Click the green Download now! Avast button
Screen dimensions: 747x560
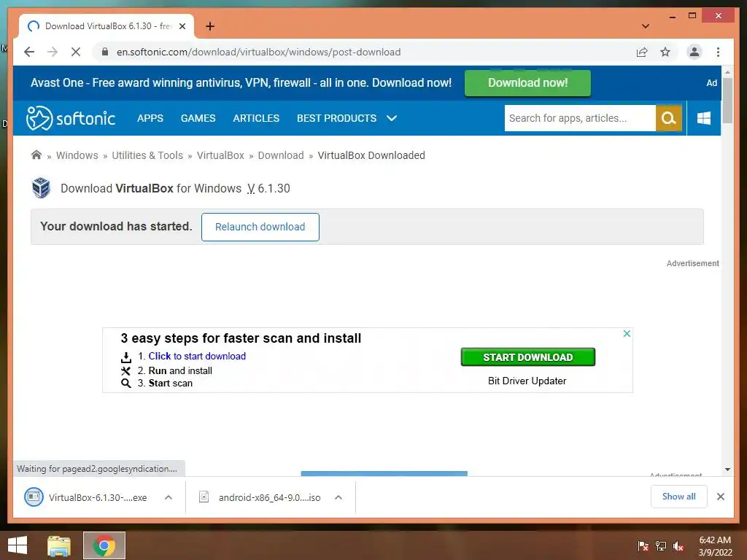527,83
